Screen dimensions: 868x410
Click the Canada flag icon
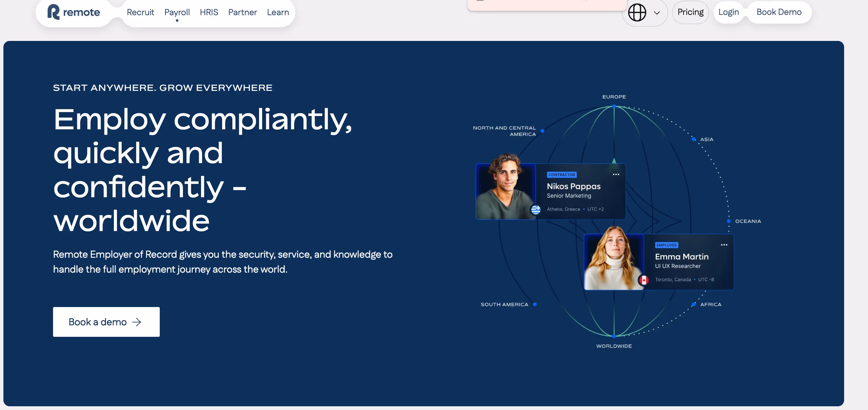pyautogui.click(x=644, y=280)
